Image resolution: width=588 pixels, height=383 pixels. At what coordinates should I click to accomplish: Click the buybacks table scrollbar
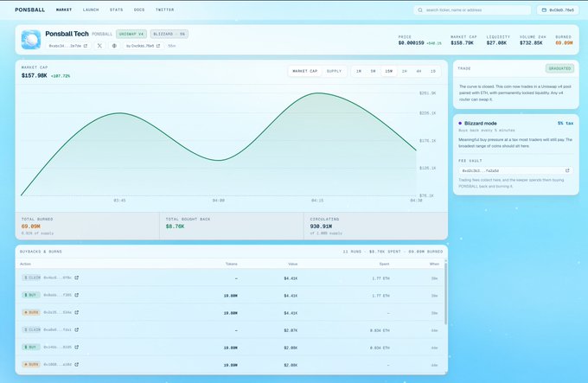(x=445, y=292)
